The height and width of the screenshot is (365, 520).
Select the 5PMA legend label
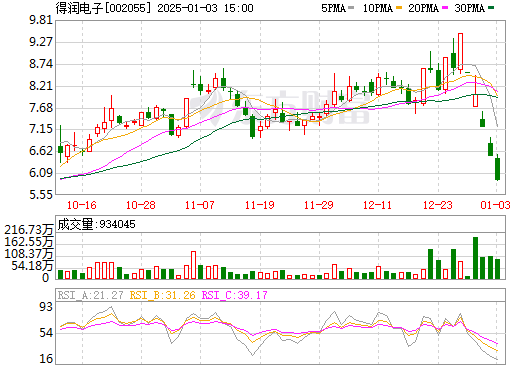[x=333, y=8]
